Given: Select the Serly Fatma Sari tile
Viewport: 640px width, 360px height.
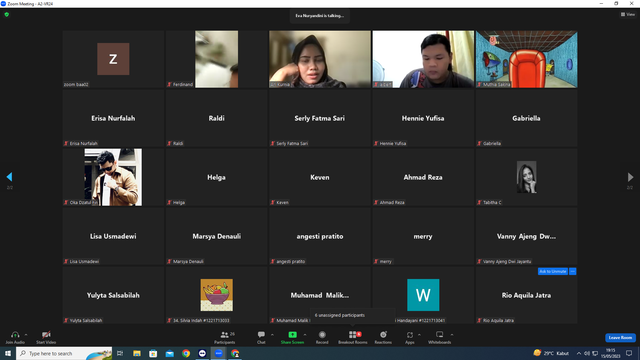Looking at the screenshot, I should 320,118.
